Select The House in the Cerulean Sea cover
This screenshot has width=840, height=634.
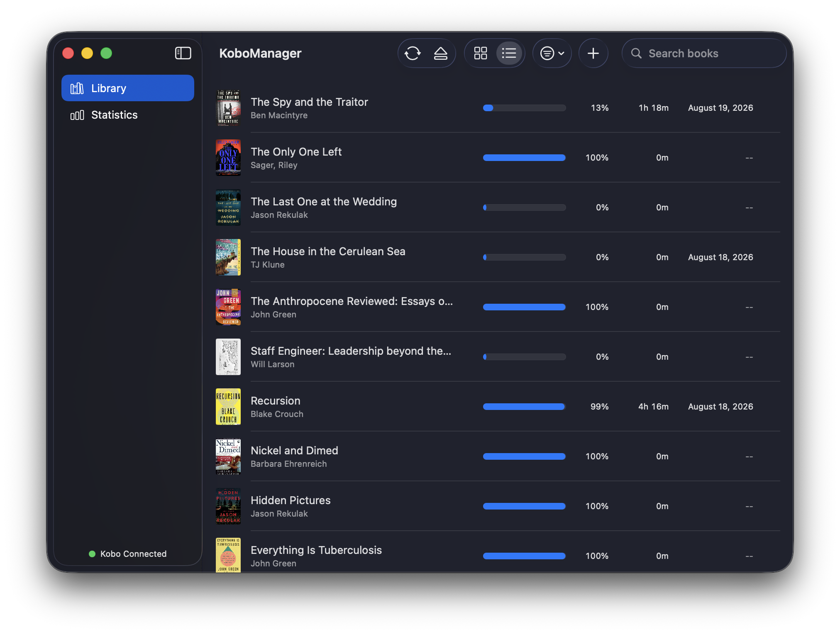[228, 257]
